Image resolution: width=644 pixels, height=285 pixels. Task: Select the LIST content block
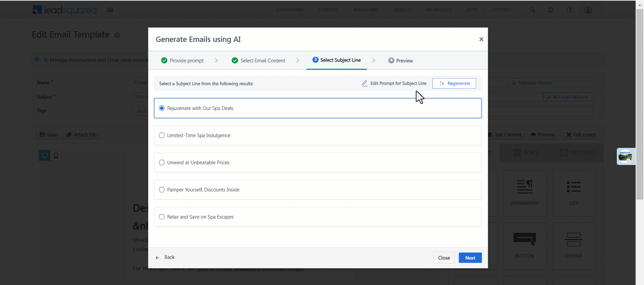pos(574,193)
